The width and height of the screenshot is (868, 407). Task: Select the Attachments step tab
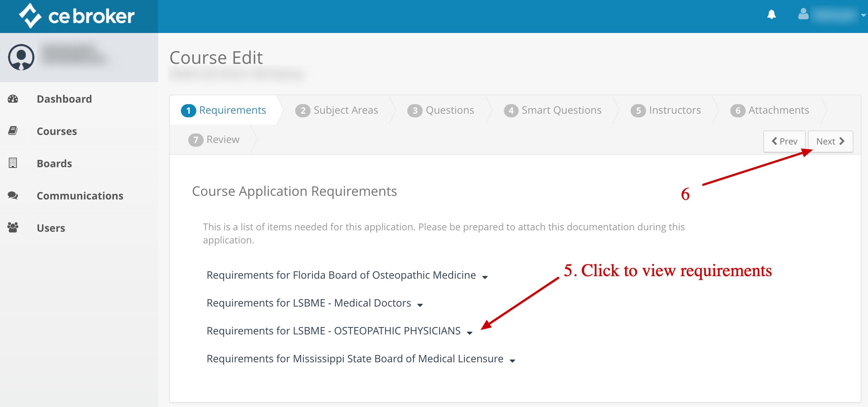pos(770,110)
